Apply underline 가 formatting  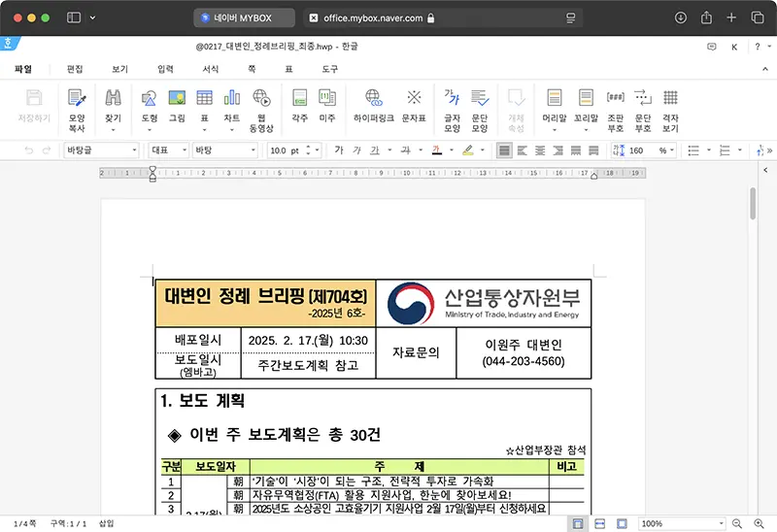tap(375, 150)
